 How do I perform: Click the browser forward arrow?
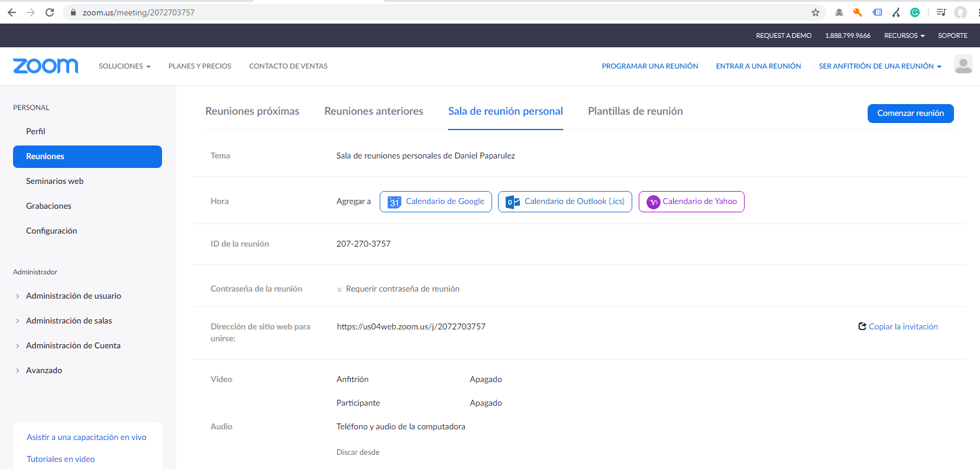(31, 12)
